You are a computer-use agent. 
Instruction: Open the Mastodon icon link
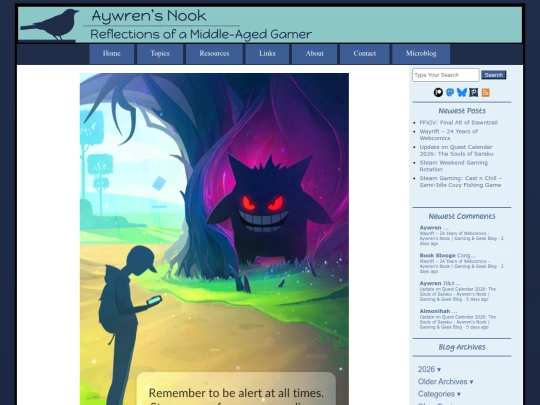pyautogui.click(x=450, y=92)
